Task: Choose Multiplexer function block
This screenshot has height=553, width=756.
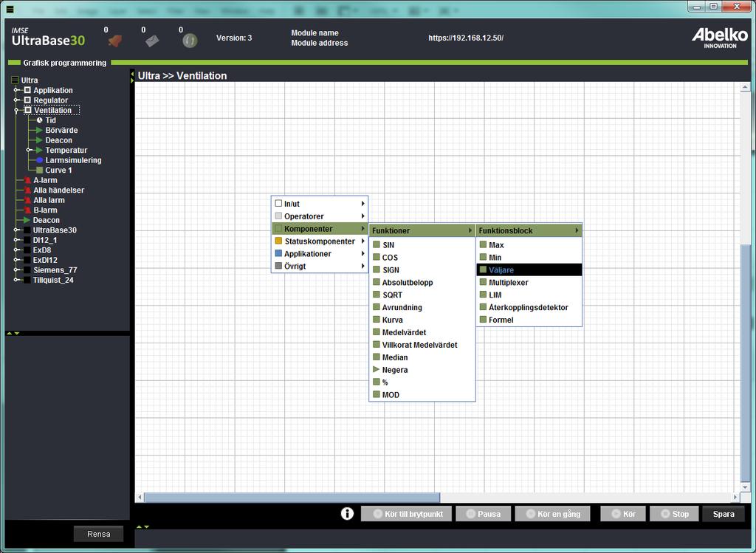Action: tap(529, 283)
